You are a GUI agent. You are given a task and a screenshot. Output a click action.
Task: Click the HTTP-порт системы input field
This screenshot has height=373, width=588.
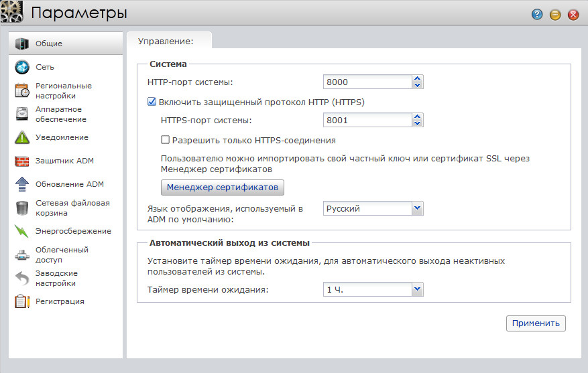coord(366,82)
